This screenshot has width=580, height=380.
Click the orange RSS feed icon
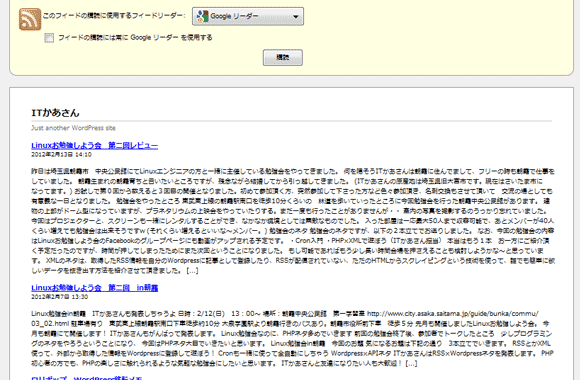click(30, 19)
